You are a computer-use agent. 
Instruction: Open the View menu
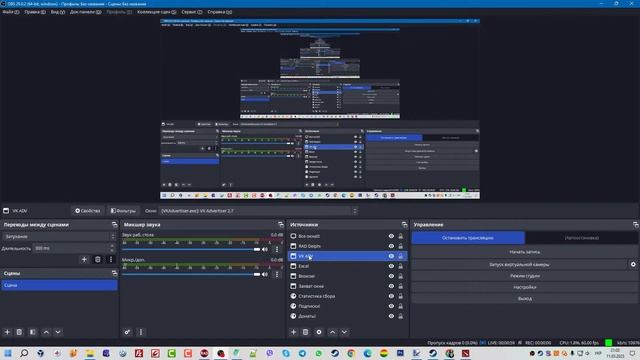click(58, 12)
